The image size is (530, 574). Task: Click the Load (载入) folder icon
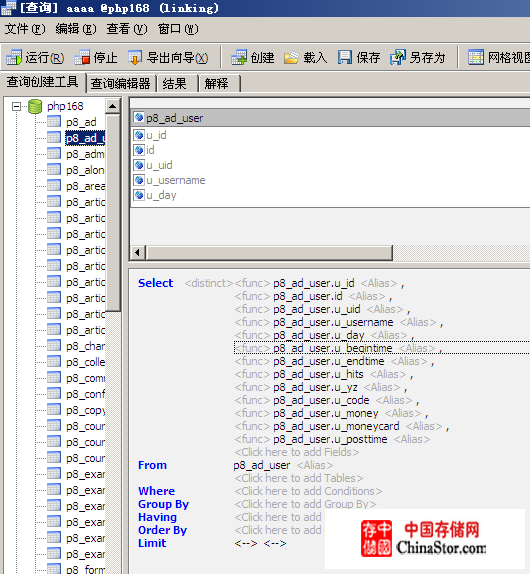pos(291,57)
